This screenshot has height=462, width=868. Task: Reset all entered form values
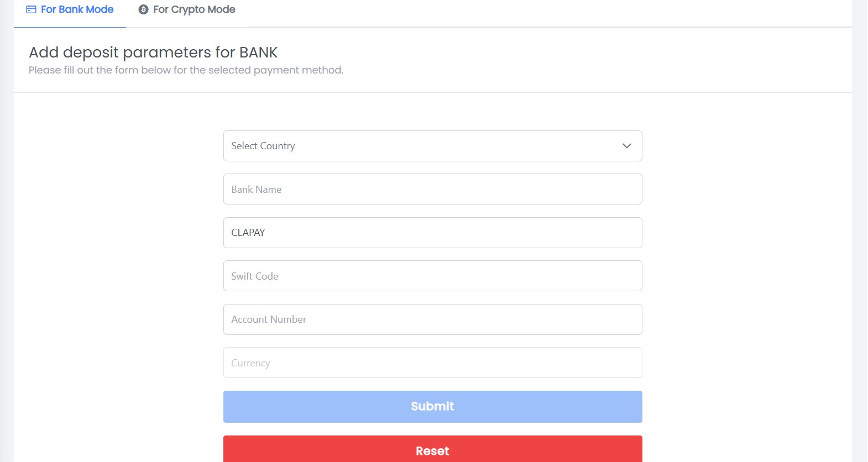point(432,449)
